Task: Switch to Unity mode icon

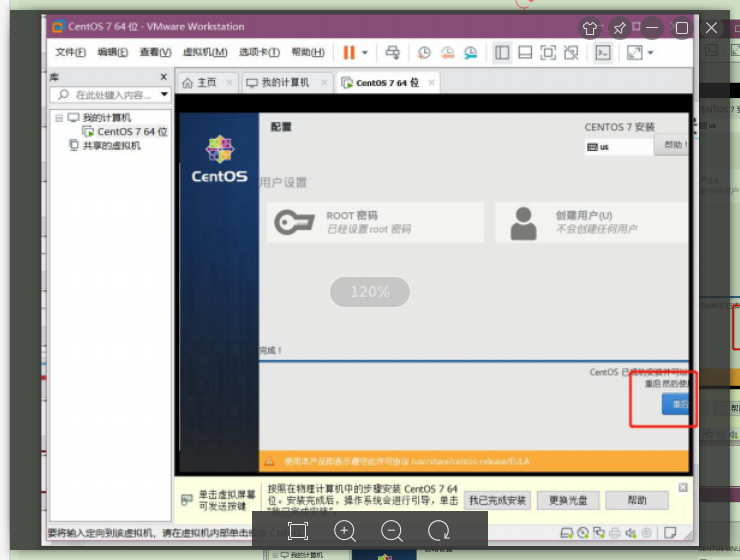Action: tap(571, 52)
